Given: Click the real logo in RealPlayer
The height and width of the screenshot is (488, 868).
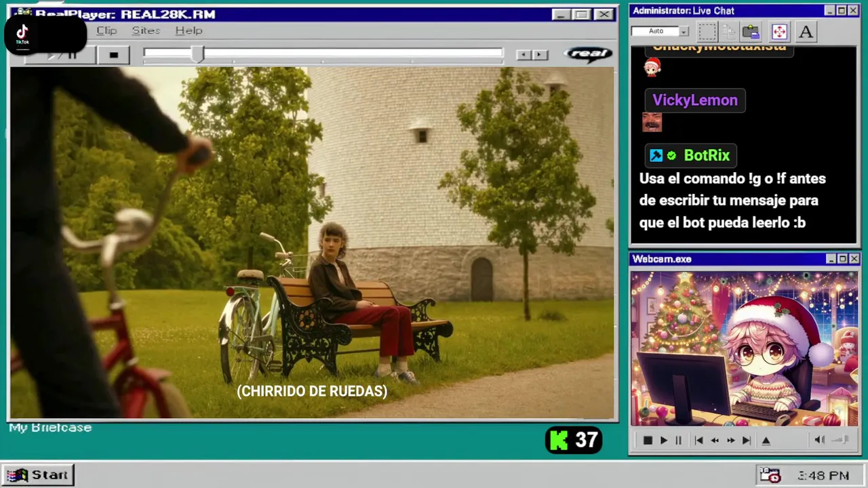Looking at the screenshot, I should (587, 54).
